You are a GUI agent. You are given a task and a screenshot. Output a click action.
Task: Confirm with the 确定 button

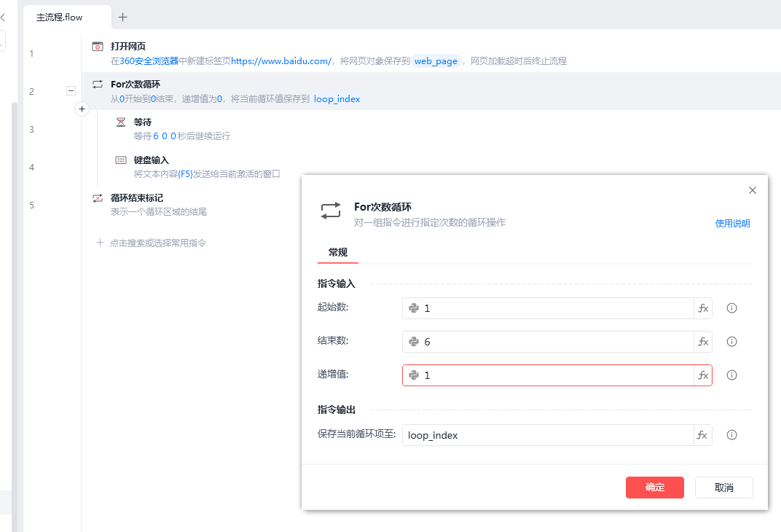point(654,487)
